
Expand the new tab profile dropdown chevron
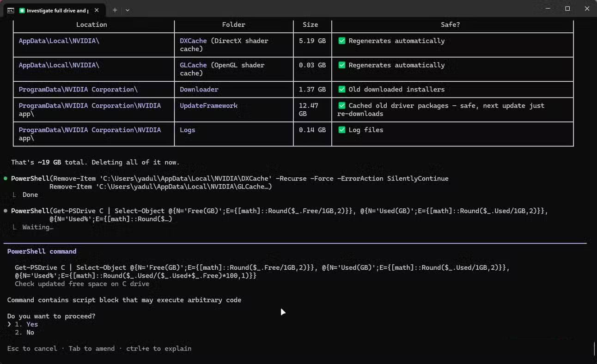point(128,10)
